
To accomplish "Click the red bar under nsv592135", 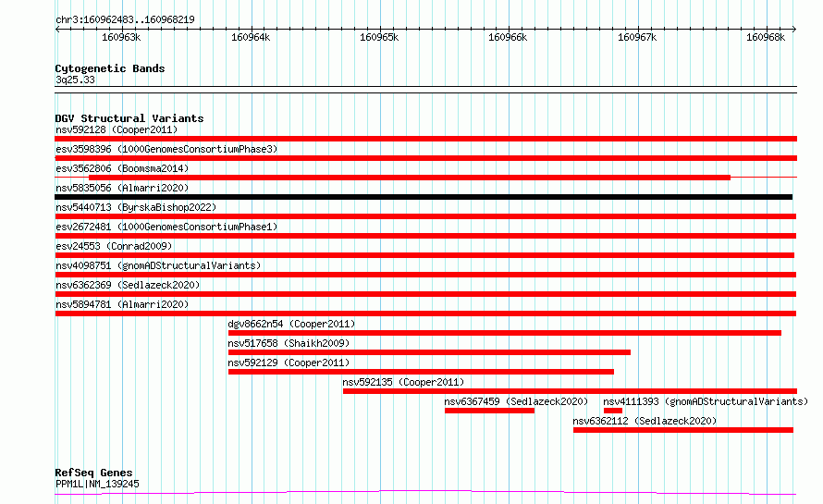I will pyautogui.click(x=570, y=391).
